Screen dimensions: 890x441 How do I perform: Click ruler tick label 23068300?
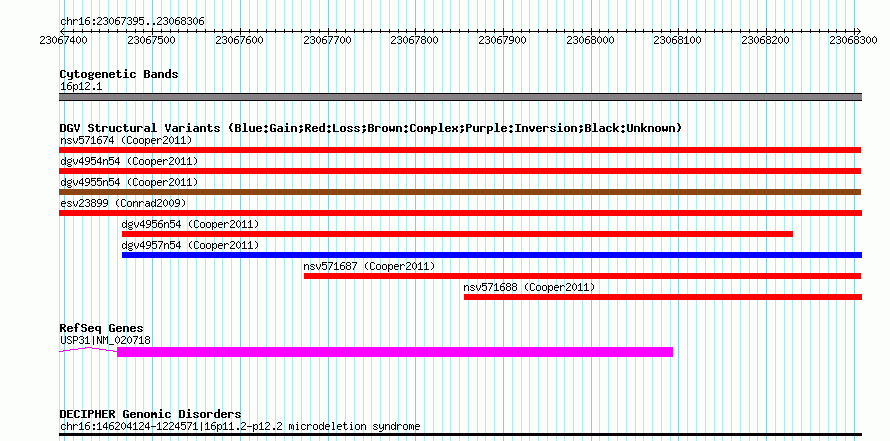click(853, 40)
